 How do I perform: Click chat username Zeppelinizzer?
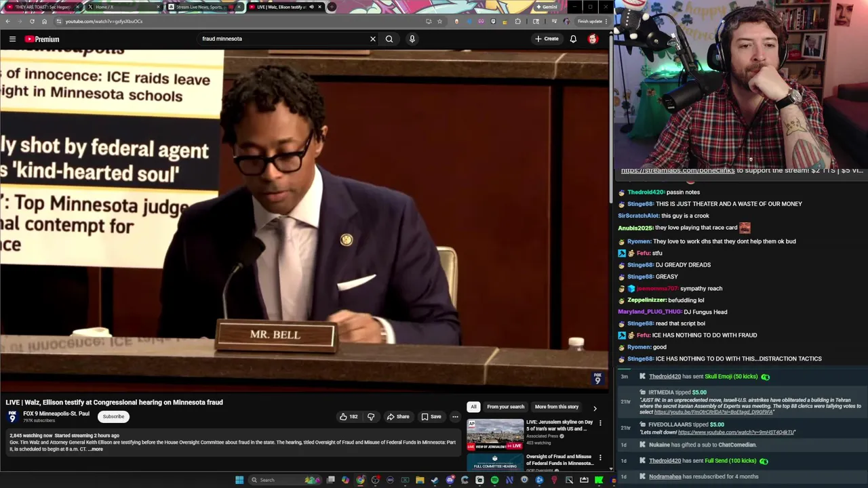pyautogui.click(x=647, y=300)
